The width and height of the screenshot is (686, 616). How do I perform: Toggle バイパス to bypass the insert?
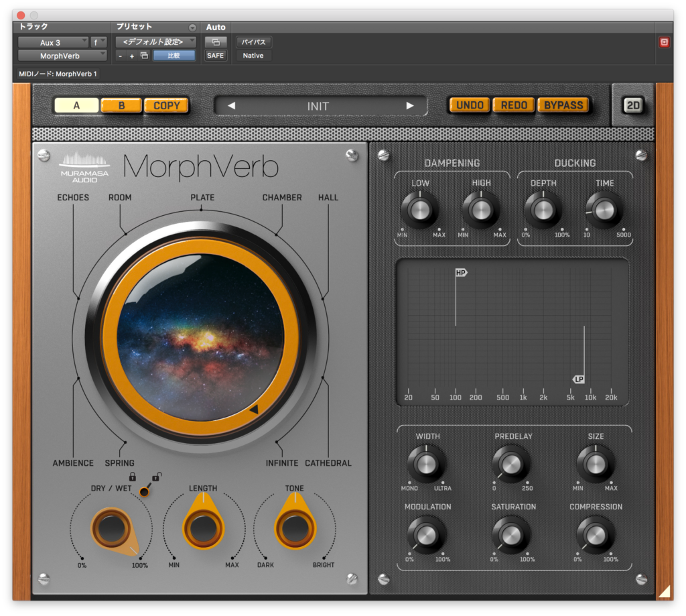[x=253, y=42]
